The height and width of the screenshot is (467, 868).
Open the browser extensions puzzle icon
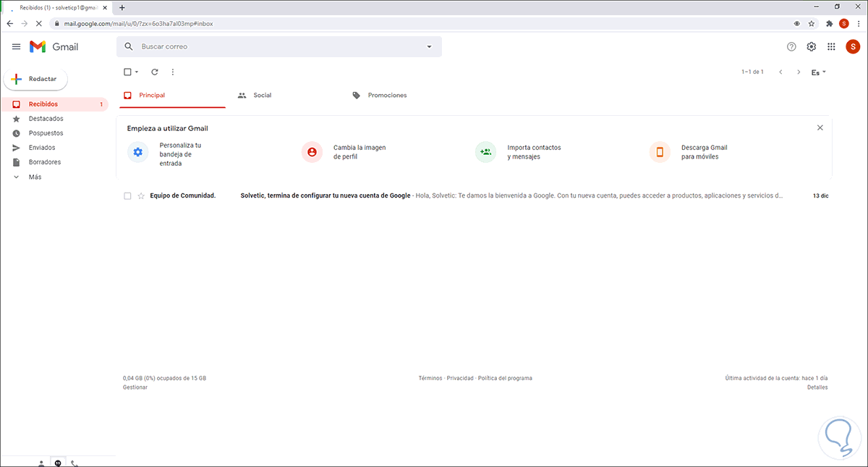click(829, 23)
